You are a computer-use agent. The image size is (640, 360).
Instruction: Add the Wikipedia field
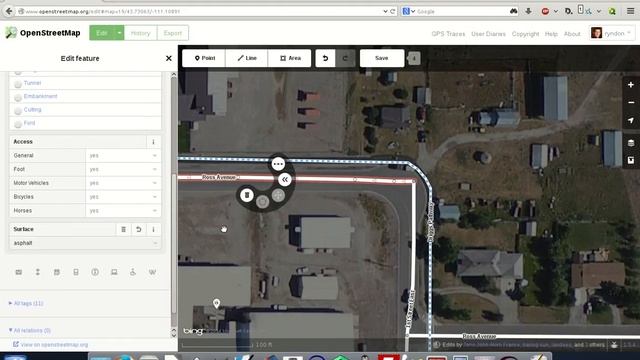pos(152,272)
